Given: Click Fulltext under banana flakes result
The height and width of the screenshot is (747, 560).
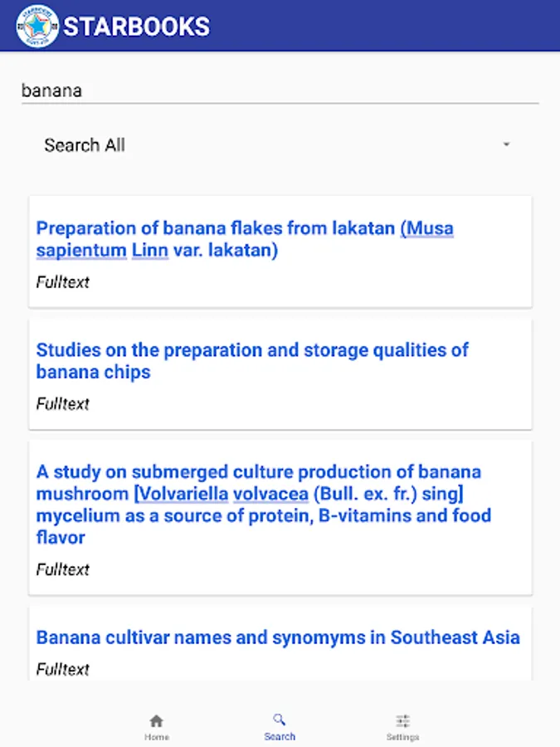Looking at the screenshot, I should pyautogui.click(x=62, y=282).
